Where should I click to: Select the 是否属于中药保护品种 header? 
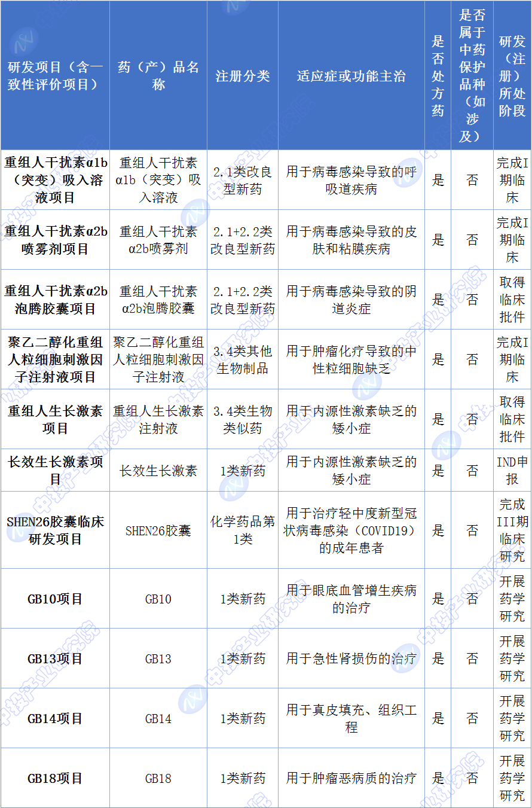coord(472,76)
